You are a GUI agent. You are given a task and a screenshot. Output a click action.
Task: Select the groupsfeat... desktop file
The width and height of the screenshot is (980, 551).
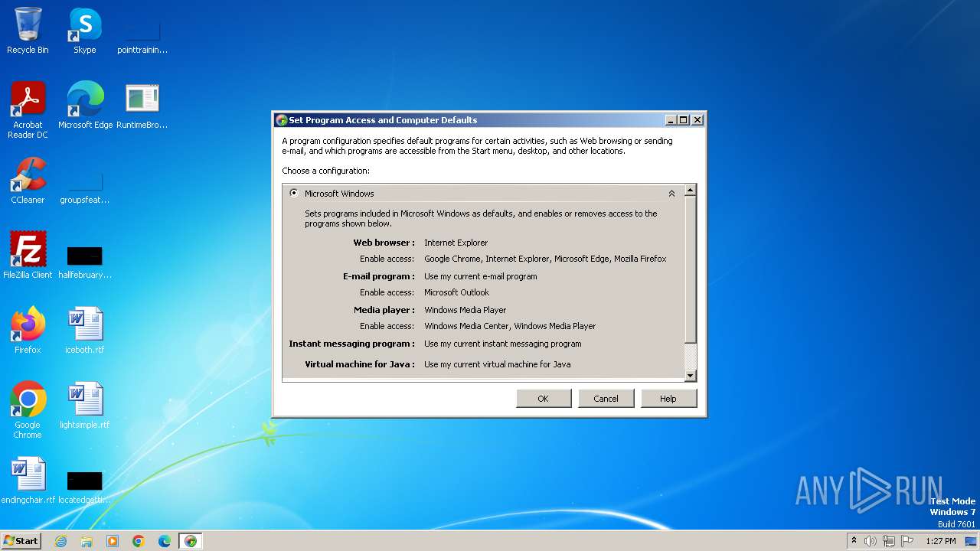point(85,184)
